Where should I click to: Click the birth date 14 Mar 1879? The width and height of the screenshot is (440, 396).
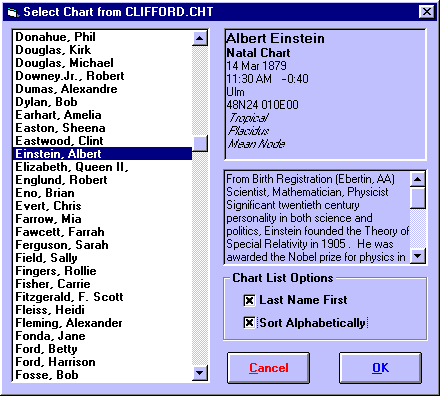coord(256,66)
